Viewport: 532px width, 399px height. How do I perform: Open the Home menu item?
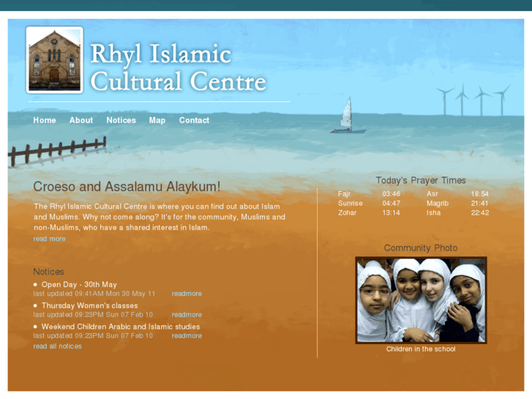point(45,120)
